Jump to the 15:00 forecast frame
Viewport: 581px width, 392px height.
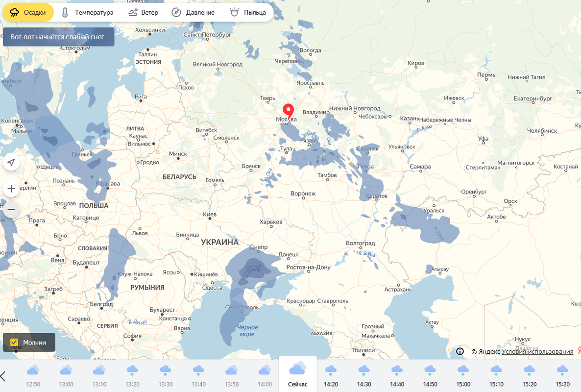(463, 376)
